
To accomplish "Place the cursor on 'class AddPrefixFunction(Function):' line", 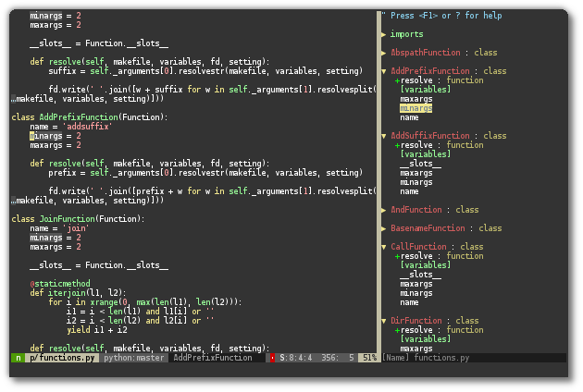I will [x=90, y=117].
